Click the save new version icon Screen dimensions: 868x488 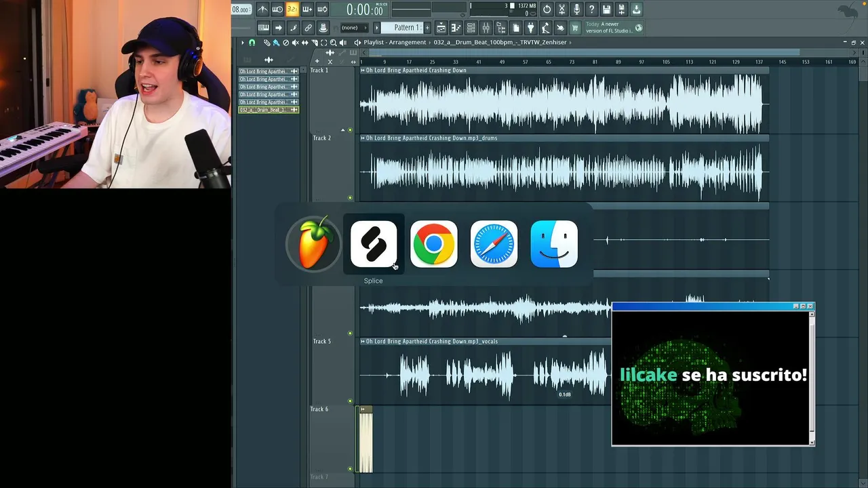pyautogui.click(x=622, y=9)
